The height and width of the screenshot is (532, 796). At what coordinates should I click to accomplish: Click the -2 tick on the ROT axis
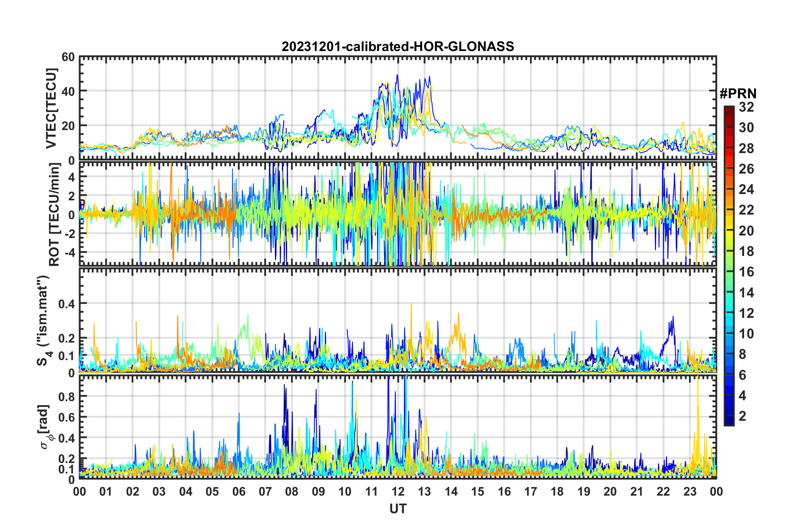coord(69,234)
